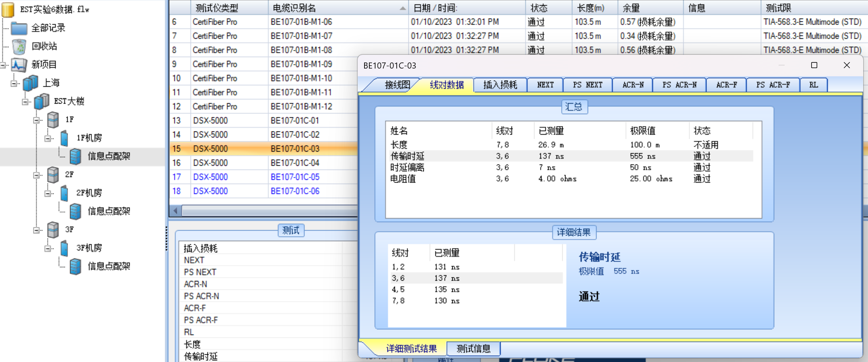Select the 上海 site icon
The image size is (868, 362).
(x=31, y=83)
